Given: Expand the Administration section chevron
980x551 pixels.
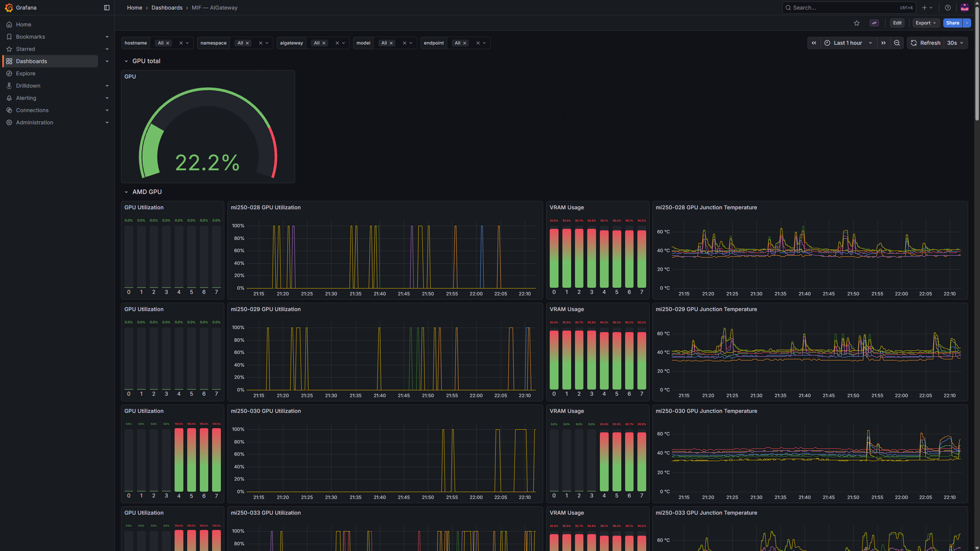Looking at the screenshot, I should tap(107, 122).
